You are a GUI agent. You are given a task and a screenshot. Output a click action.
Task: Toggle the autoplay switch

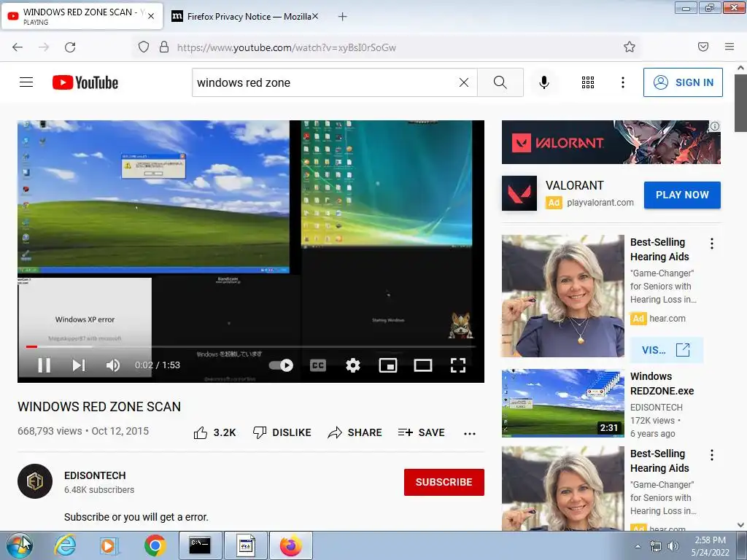click(x=281, y=365)
